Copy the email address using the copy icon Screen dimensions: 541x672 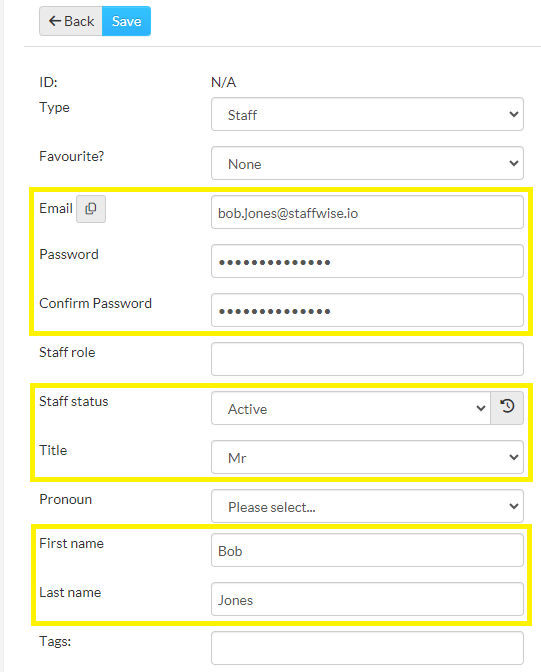click(91, 209)
